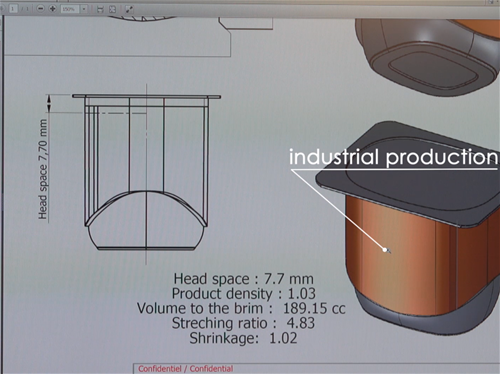The height and width of the screenshot is (374, 500).
Task: Open the 150% zoom level dropdown arrow
Action: [84, 9]
